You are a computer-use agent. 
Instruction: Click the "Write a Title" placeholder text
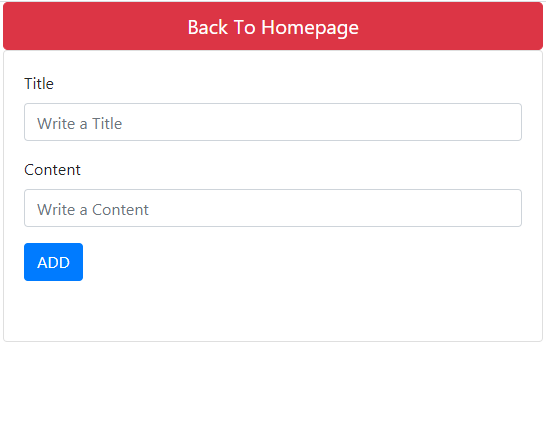coord(80,124)
